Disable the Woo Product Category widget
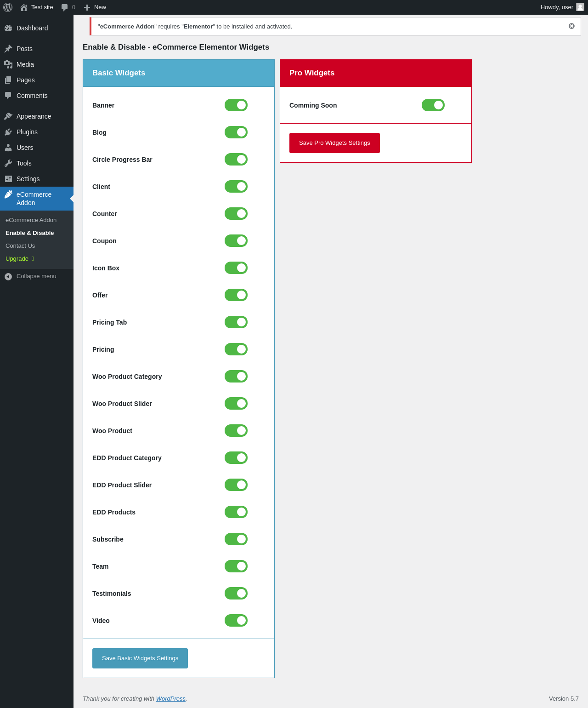This screenshot has height=708, width=588. (x=236, y=377)
